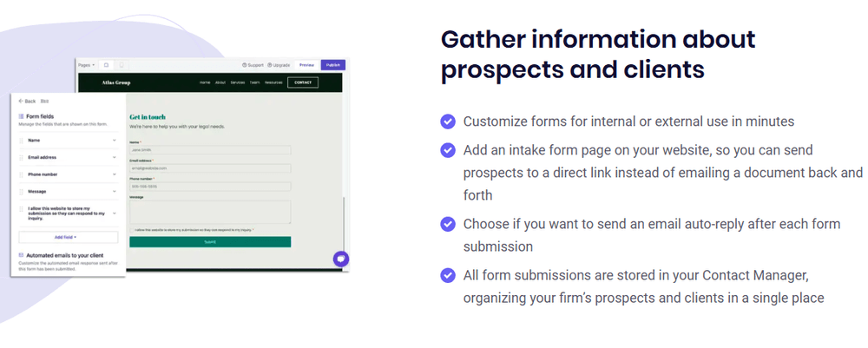Click the Preview button
This screenshot has width=868, height=348.
306,65
